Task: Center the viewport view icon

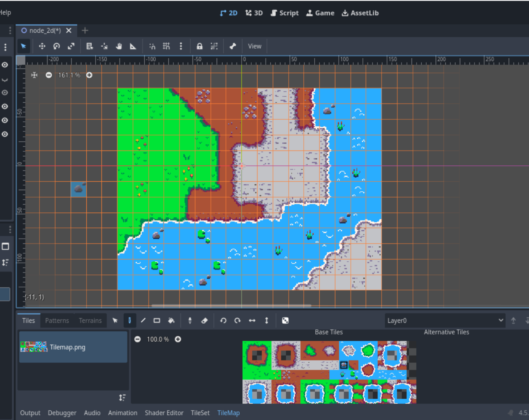Action: (x=35, y=75)
